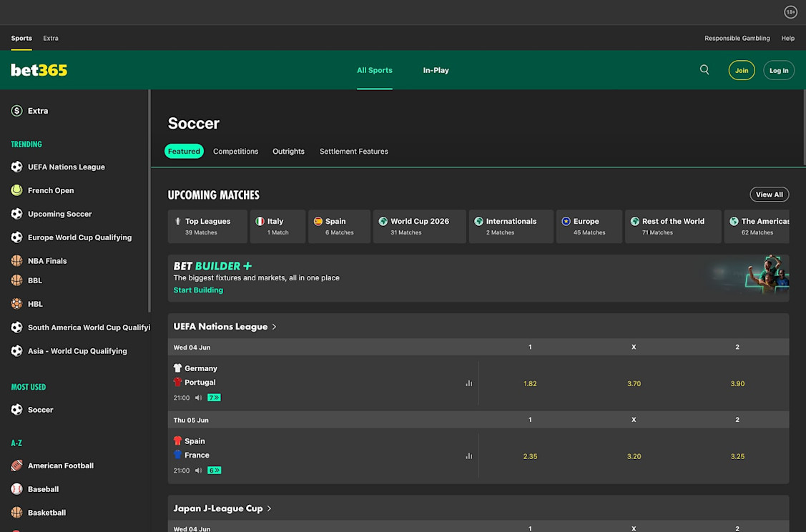The height and width of the screenshot is (532, 806).
Task: Click the Extra dollar icon in sidebar
Action: (17, 111)
